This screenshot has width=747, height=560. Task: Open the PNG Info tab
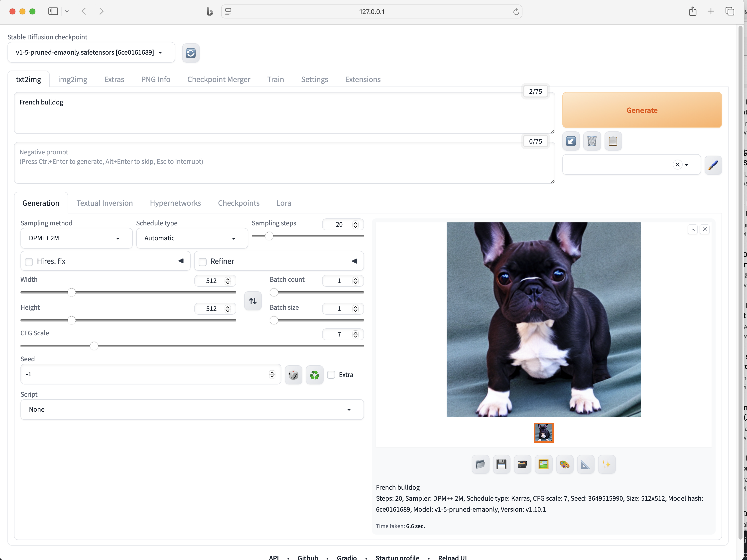pos(156,79)
